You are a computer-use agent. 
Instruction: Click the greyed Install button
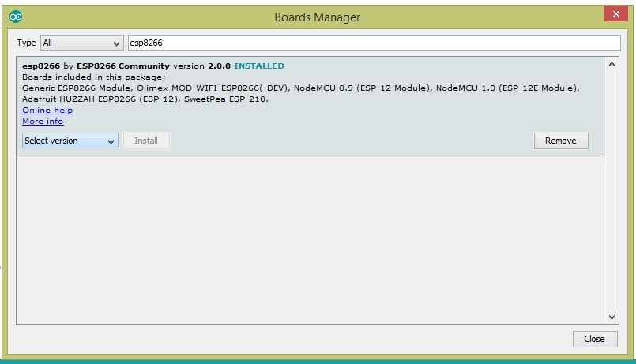point(146,141)
